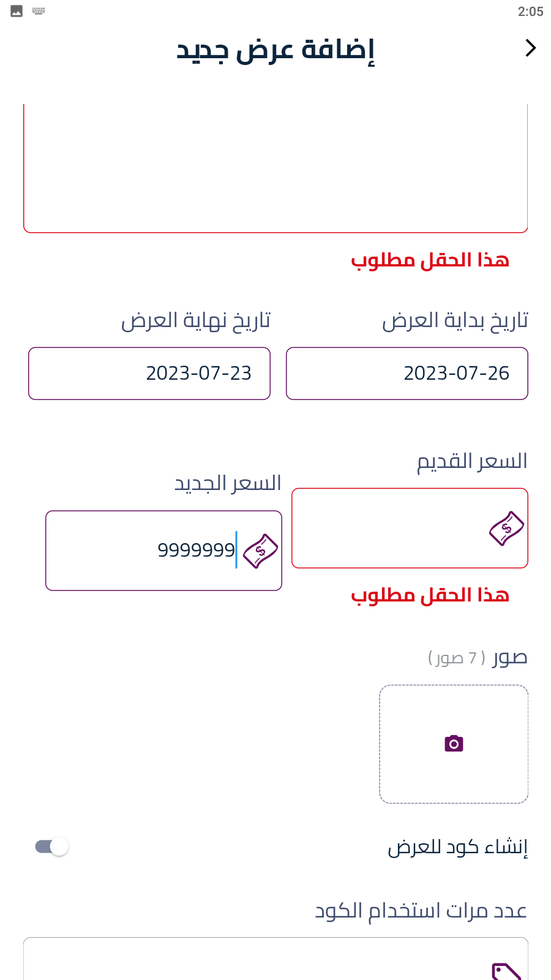The width and height of the screenshot is (551, 980).
Task: Click the تاريخ بداية العرض label
Action: pos(455,320)
